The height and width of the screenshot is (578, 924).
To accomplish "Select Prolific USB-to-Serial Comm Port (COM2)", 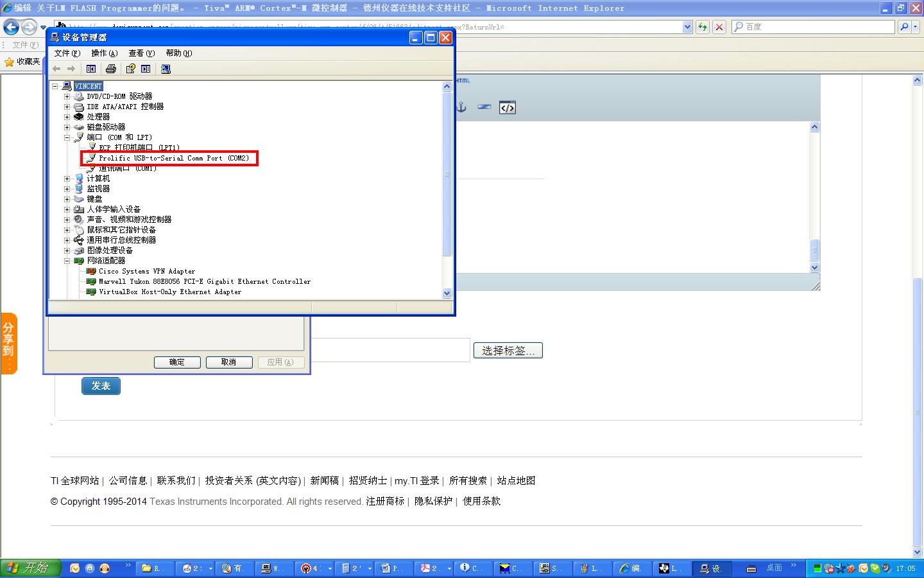I will pos(173,158).
